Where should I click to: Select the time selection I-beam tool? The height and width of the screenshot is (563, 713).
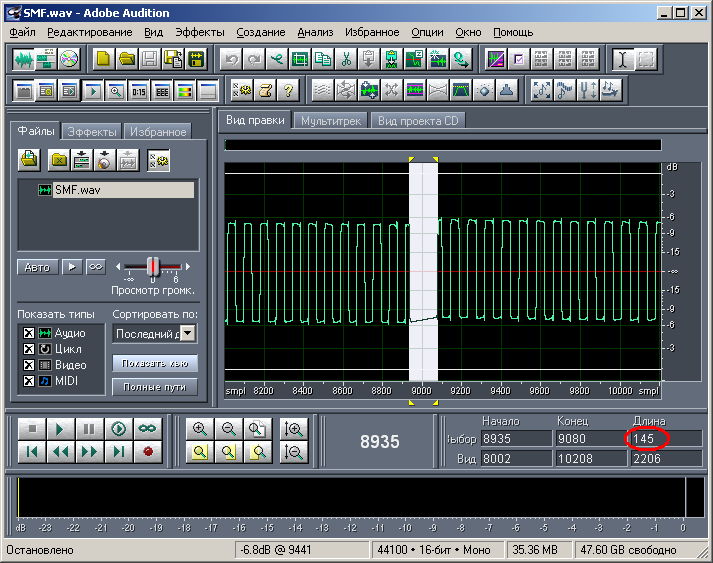(623, 59)
